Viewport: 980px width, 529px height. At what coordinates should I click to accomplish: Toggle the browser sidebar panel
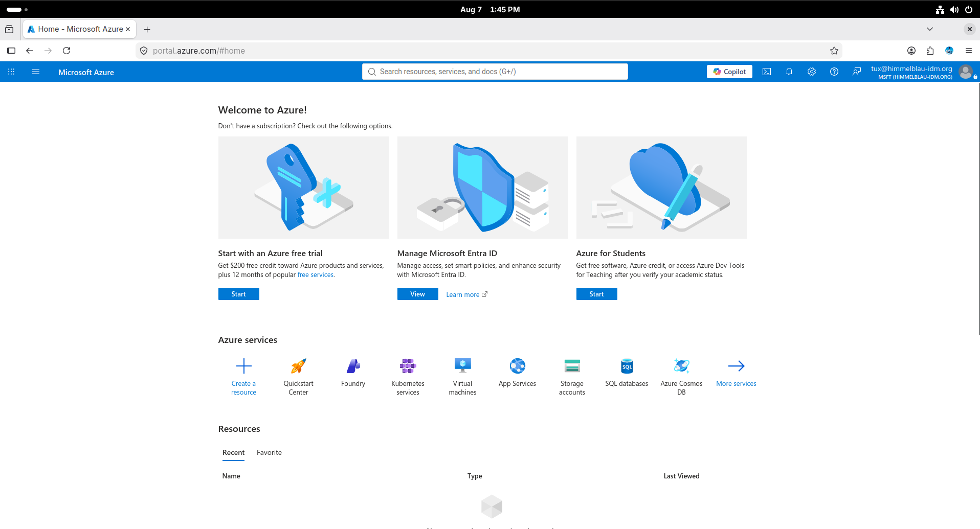(x=11, y=51)
